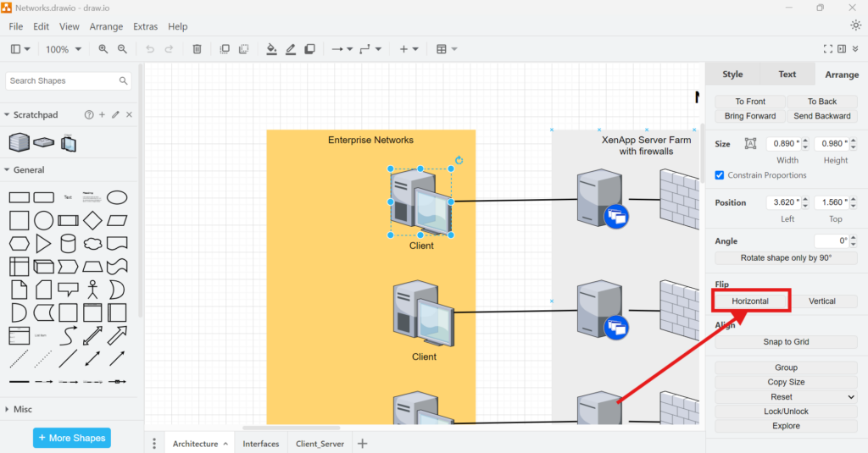Click the To Front toolbar icon
This screenshot has height=453, width=868.
coord(225,49)
